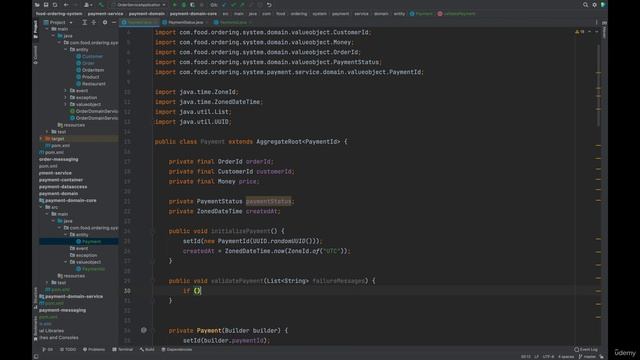The width and height of the screenshot is (640, 360).
Task: Open the TODO tool window
Action: tap(68, 349)
